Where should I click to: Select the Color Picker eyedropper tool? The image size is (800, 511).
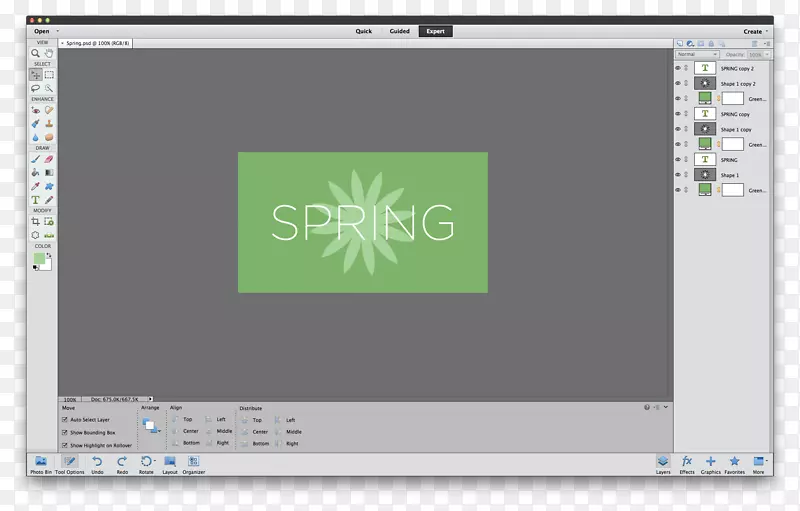(x=35, y=186)
